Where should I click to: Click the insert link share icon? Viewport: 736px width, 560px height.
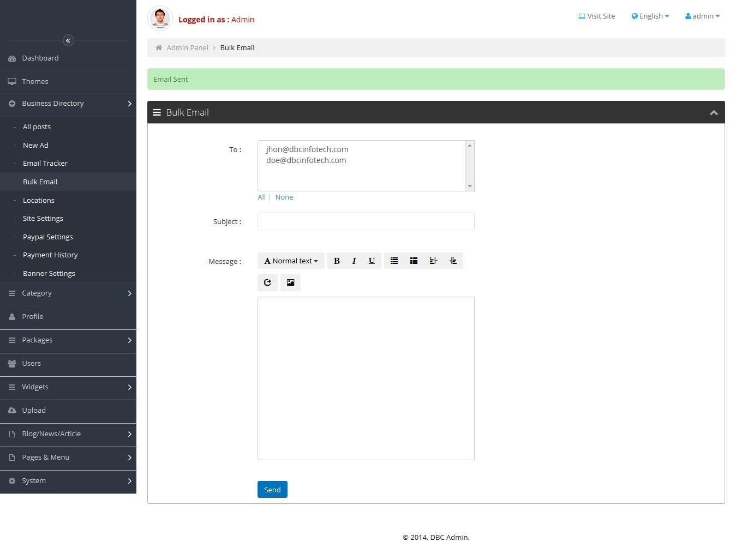[267, 282]
